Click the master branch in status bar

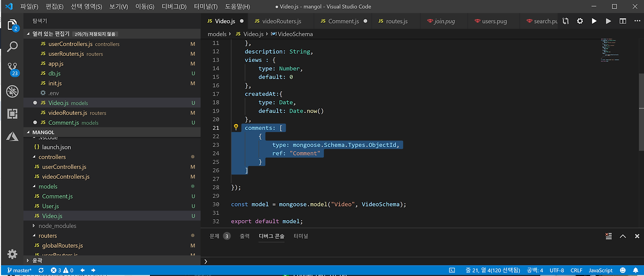click(x=20, y=270)
